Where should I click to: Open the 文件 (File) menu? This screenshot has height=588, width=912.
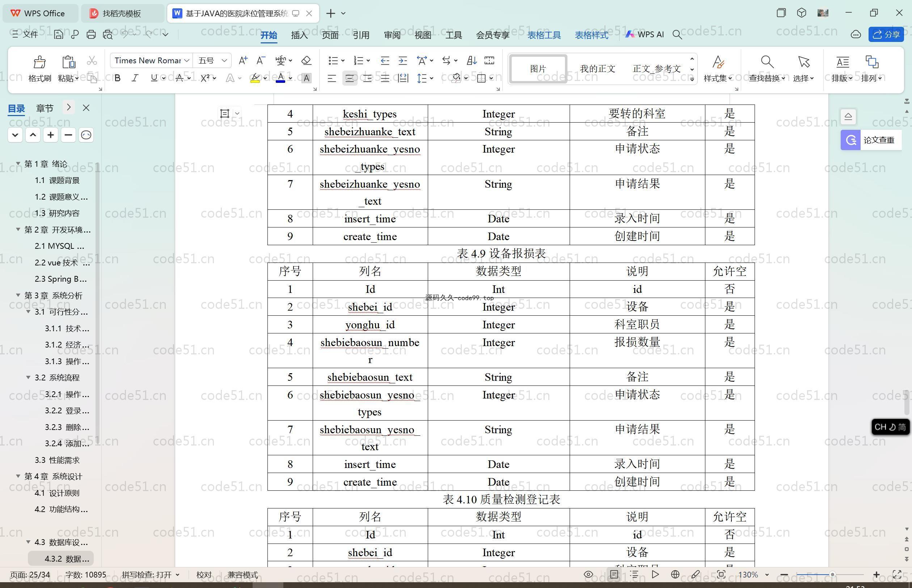[x=25, y=34]
